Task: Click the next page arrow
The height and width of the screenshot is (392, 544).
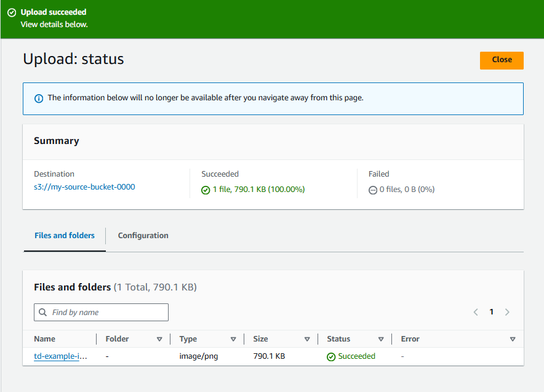Action: 507,312
